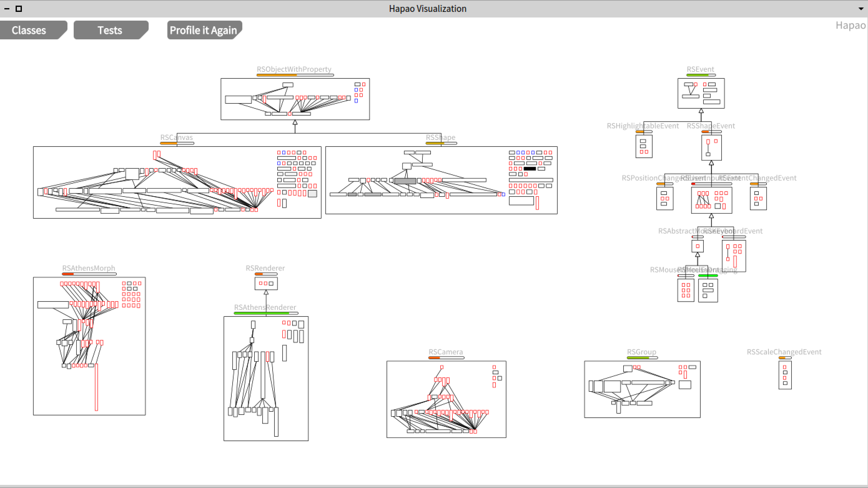Click the Hapao label at top right
Screen dimensions: 868x488
pos(851,25)
